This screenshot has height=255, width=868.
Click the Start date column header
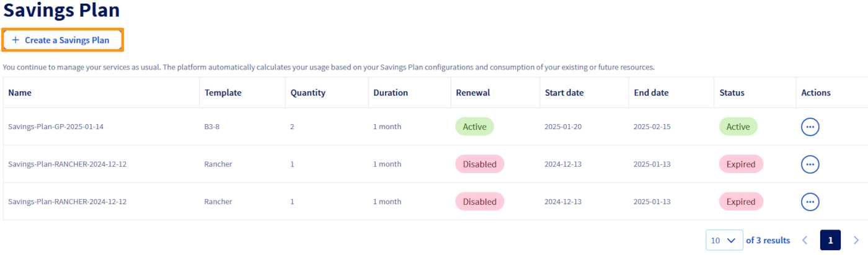click(564, 93)
